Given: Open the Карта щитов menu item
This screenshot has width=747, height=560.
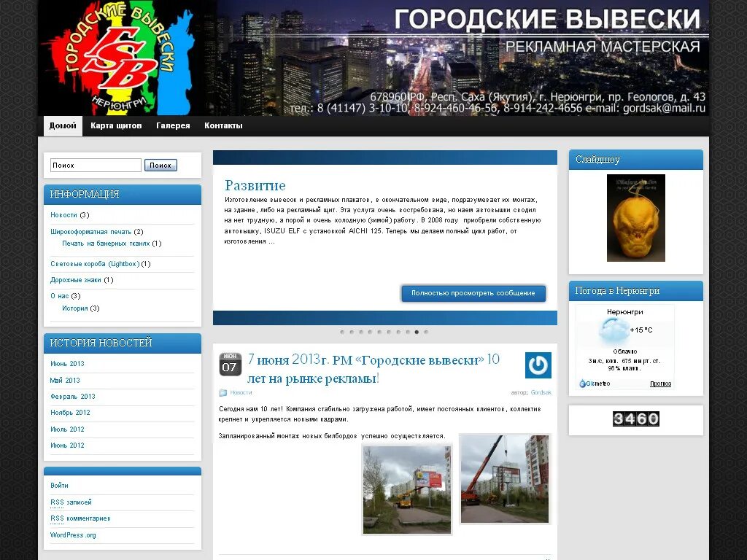Looking at the screenshot, I should coord(115,125).
